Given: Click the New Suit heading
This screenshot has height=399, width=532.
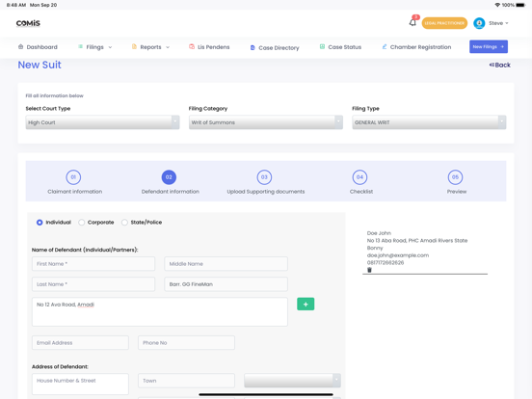Looking at the screenshot, I should (x=40, y=65).
